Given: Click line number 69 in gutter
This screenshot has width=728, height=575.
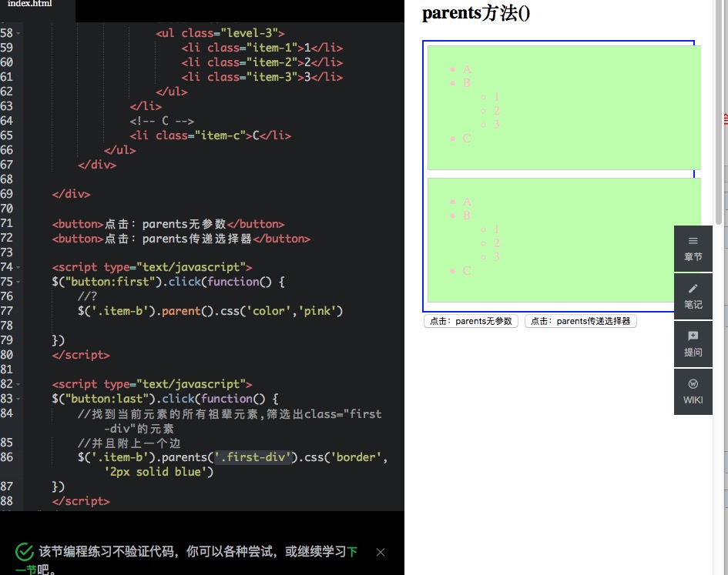Looking at the screenshot, I should [x=7, y=194].
